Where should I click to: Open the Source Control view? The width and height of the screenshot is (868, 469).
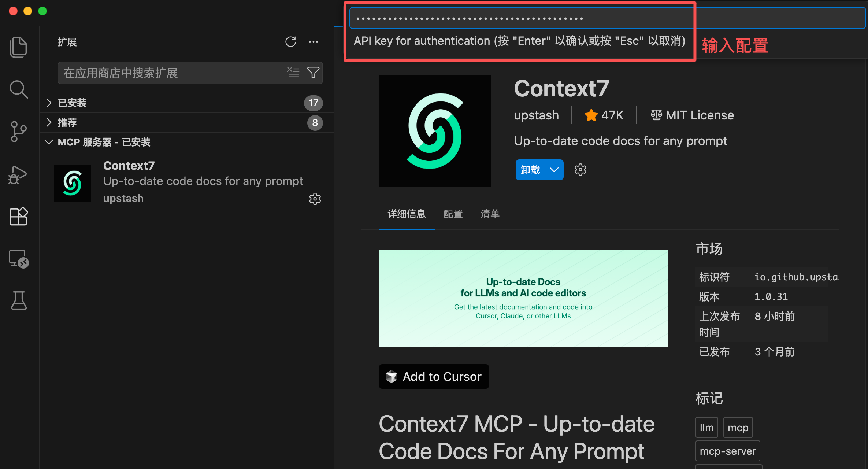pos(18,132)
